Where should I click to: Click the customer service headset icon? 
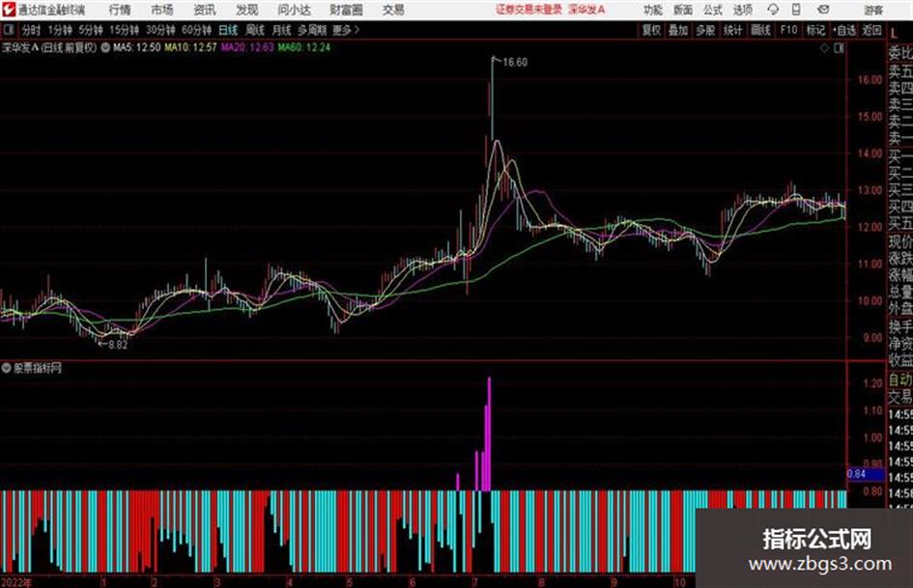[x=773, y=10]
